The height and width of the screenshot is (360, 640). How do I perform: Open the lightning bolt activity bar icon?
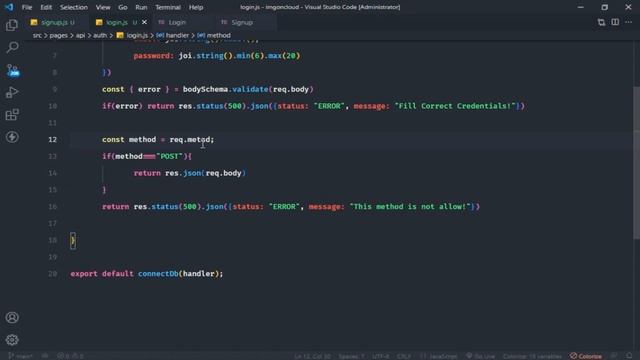(12, 137)
